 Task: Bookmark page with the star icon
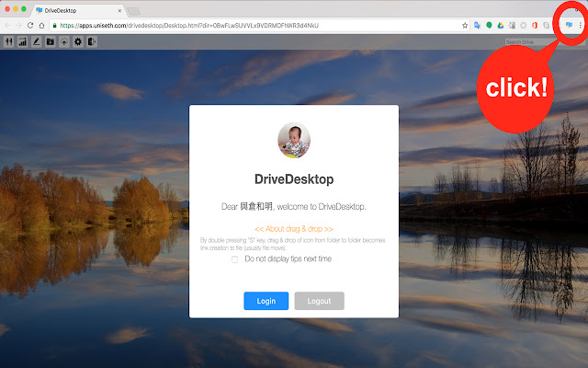coord(465,26)
